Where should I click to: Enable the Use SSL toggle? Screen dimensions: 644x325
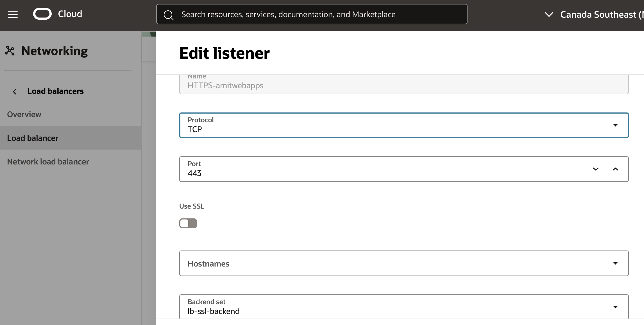tap(188, 223)
